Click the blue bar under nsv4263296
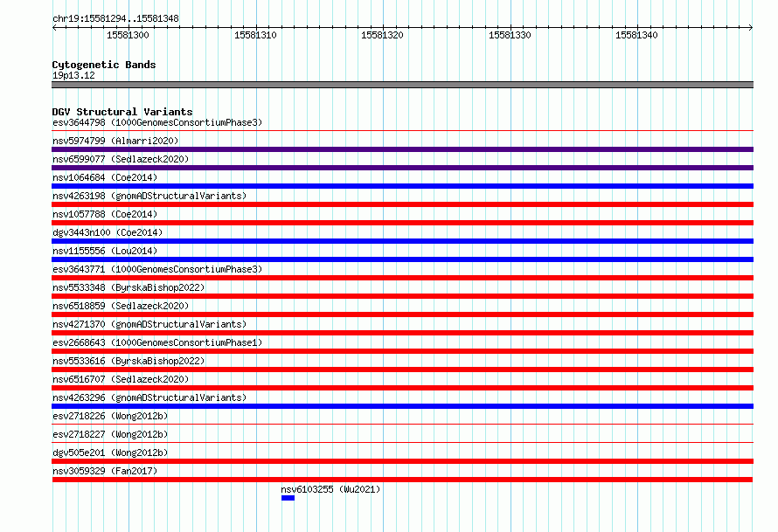The width and height of the screenshot is (778, 532). tap(402, 406)
